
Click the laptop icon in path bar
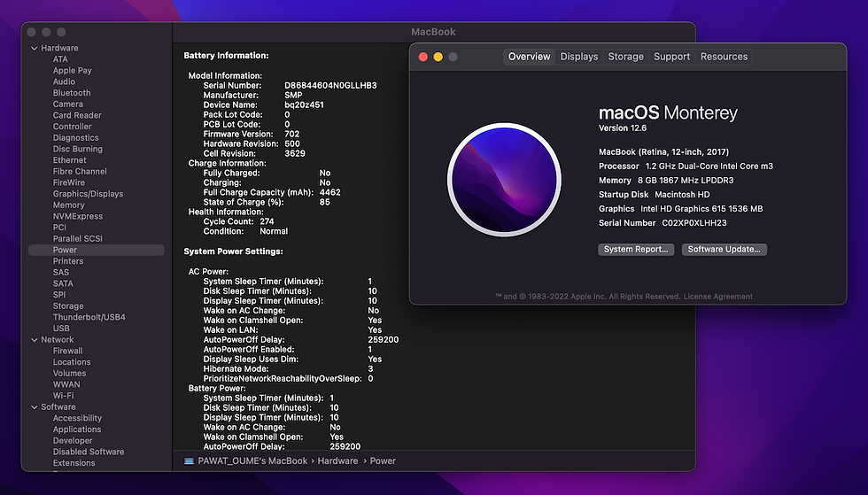click(x=189, y=461)
